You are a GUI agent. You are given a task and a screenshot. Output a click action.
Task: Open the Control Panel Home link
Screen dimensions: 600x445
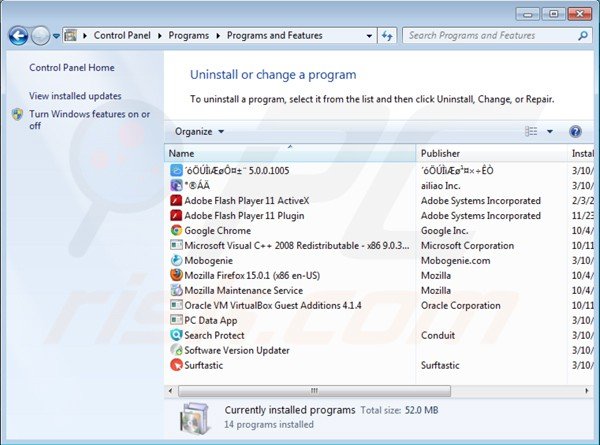point(72,68)
